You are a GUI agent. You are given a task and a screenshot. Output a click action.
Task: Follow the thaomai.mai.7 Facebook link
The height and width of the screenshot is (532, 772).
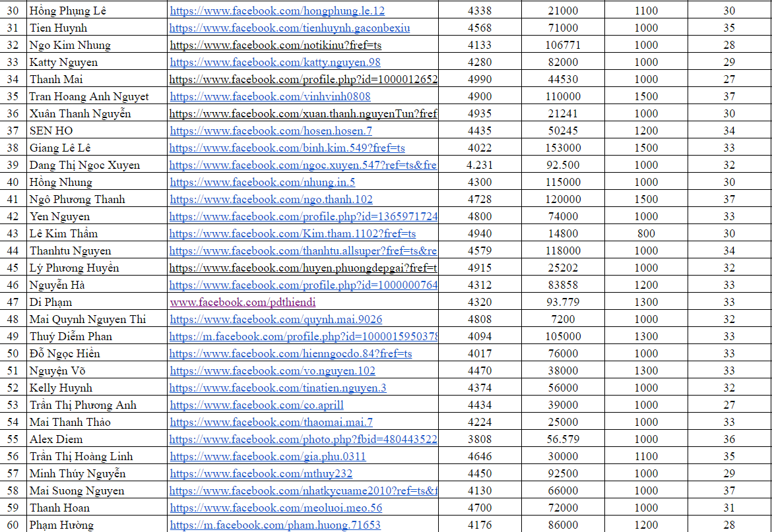(x=271, y=423)
